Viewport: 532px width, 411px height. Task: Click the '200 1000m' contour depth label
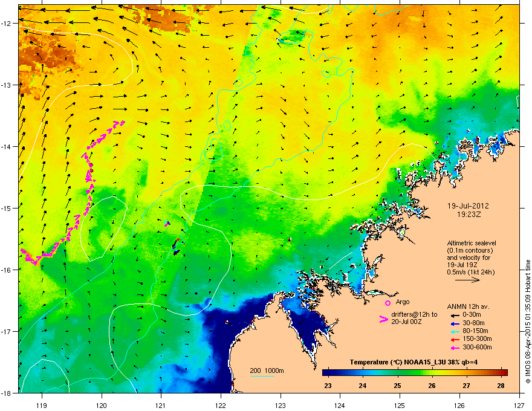pos(267,371)
